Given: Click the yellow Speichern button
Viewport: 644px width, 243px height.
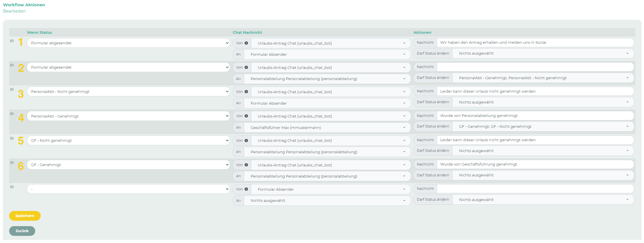Looking at the screenshot, I should 25,216.
